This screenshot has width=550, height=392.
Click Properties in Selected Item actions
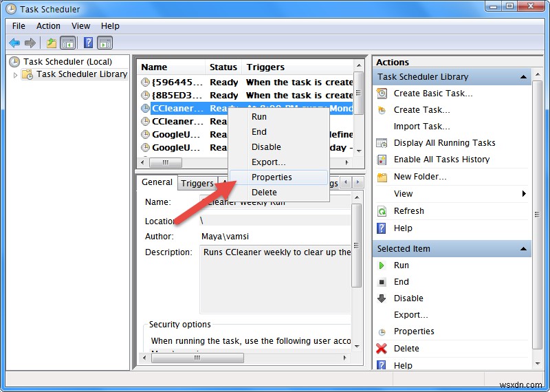tap(414, 331)
